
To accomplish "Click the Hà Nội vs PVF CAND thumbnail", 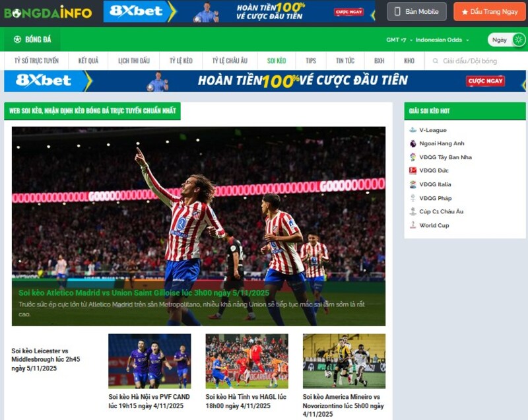I will (x=149, y=361).
